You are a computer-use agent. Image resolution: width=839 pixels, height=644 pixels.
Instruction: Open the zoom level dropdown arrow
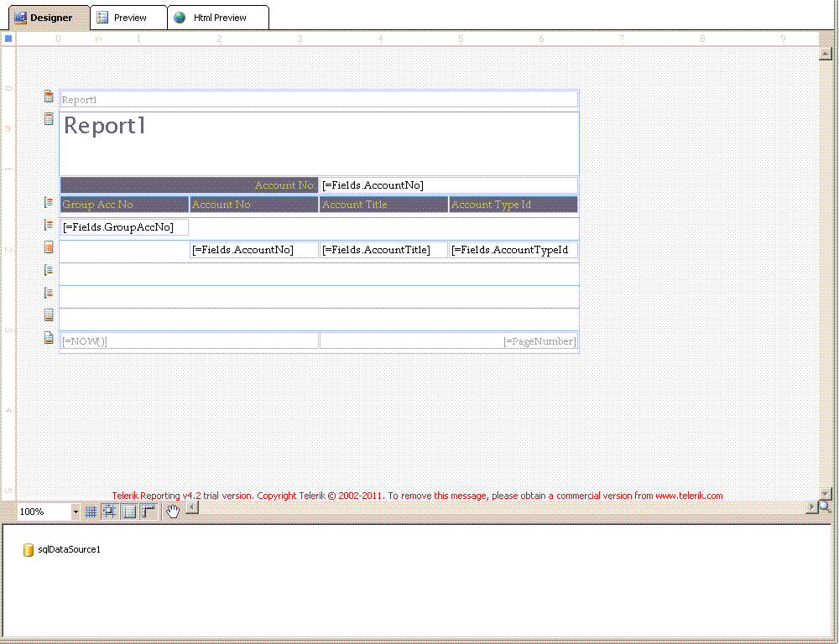pyautogui.click(x=76, y=512)
